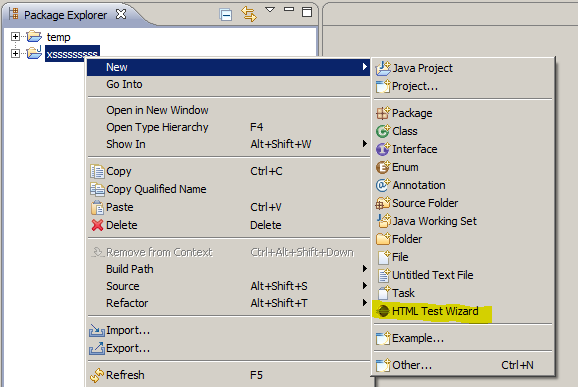Image resolution: width=578 pixels, height=387 pixels.
Task: Expand the temp project tree node
Action: [x=15, y=36]
